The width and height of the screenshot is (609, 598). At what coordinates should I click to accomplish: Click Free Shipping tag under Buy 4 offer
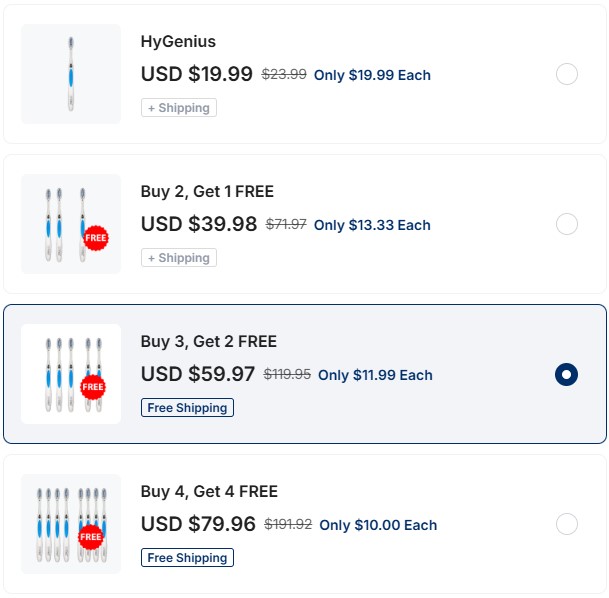coord(187,558)
